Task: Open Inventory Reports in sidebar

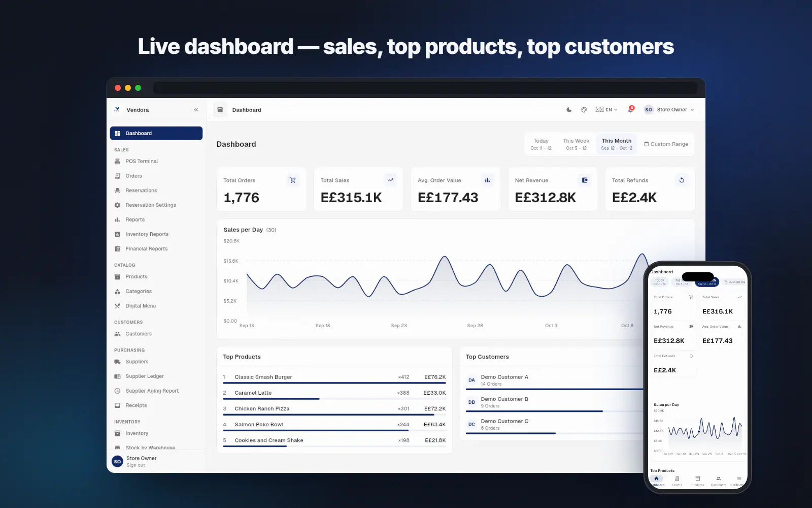Action: (x=156, y=234)
